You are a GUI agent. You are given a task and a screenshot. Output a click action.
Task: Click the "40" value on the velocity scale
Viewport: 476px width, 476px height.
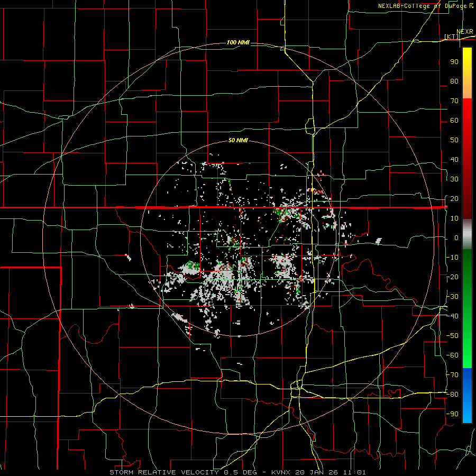click(x=454, y=159)
